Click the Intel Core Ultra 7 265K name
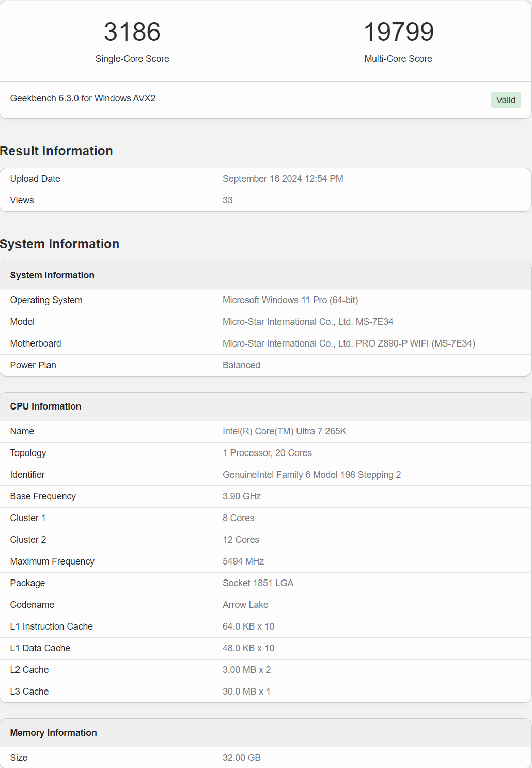This screenshot has width=532, height=768. click(x=284, y=431)
